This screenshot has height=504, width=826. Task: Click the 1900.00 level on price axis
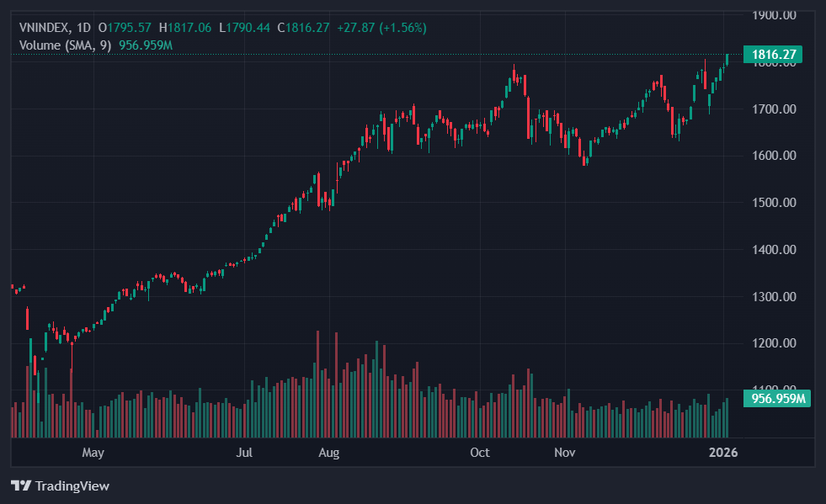[x=773, y=15]
